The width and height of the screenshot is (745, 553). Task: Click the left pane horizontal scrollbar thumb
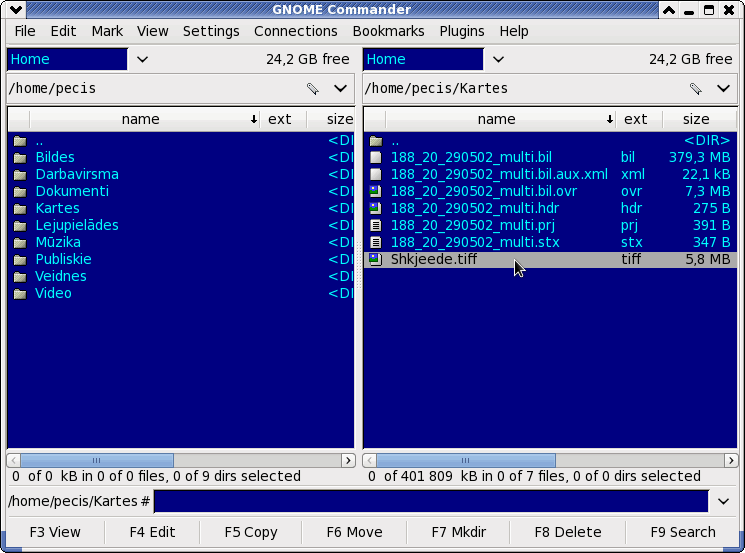click(x=97, y=460)
